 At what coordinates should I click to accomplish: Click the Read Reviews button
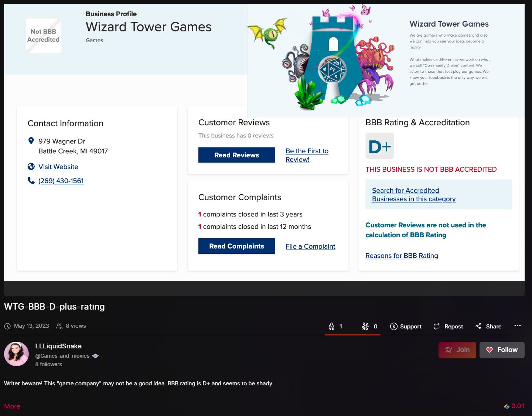236,155
